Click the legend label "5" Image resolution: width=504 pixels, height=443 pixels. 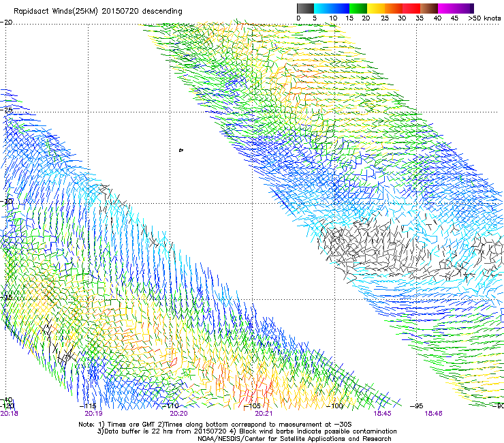point(315,18)
